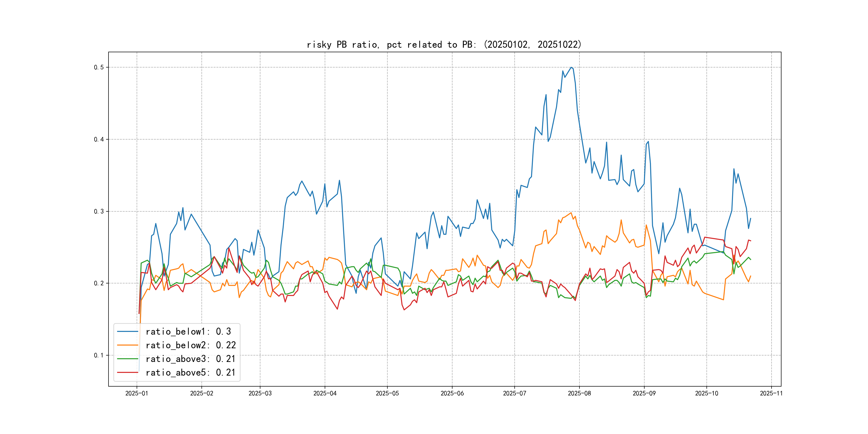This screenshot has height=434, width=868.
Task: Click the 0.4 y-axis tick label
Action: pos(99,140)
